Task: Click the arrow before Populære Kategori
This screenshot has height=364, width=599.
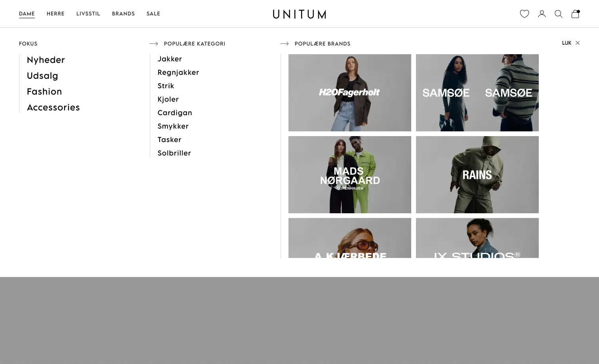Action: tap(154, 44)
